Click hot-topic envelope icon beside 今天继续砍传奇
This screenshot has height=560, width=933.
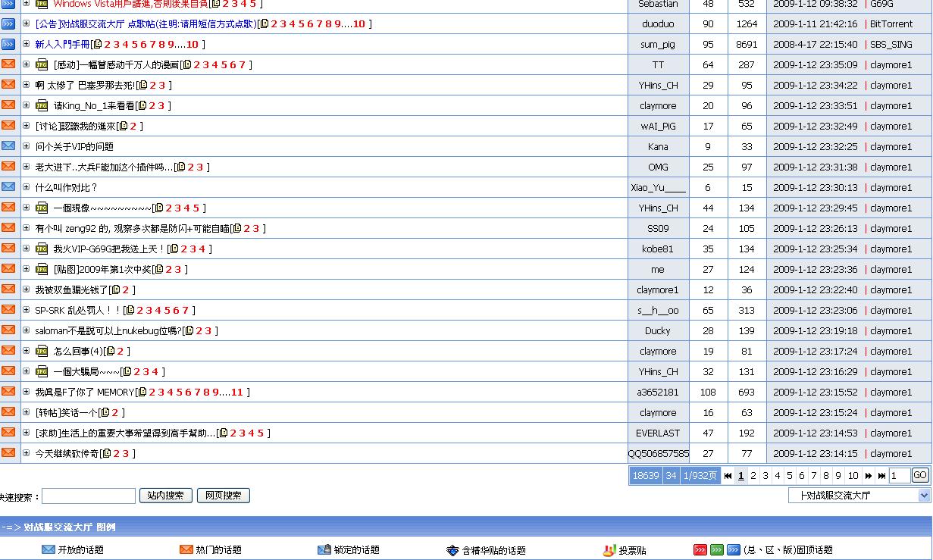[8, 453]
